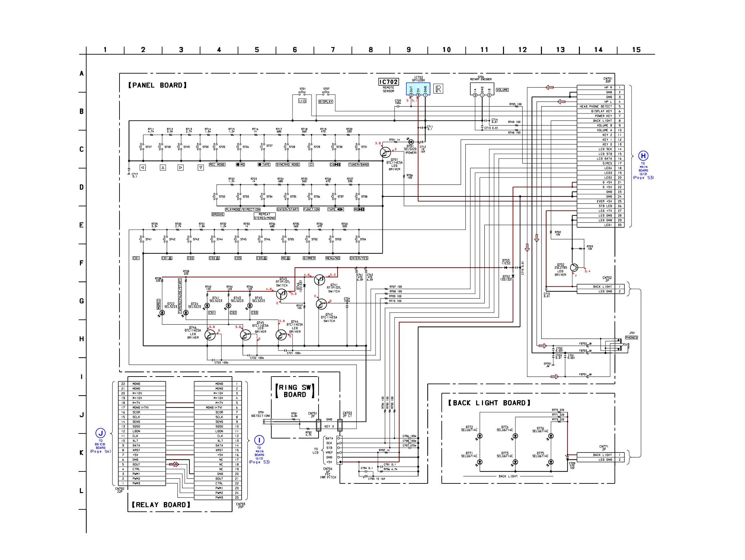745x560 pixels.
Task: Click the boxed IC702 heading
Action: coord(388,82)
